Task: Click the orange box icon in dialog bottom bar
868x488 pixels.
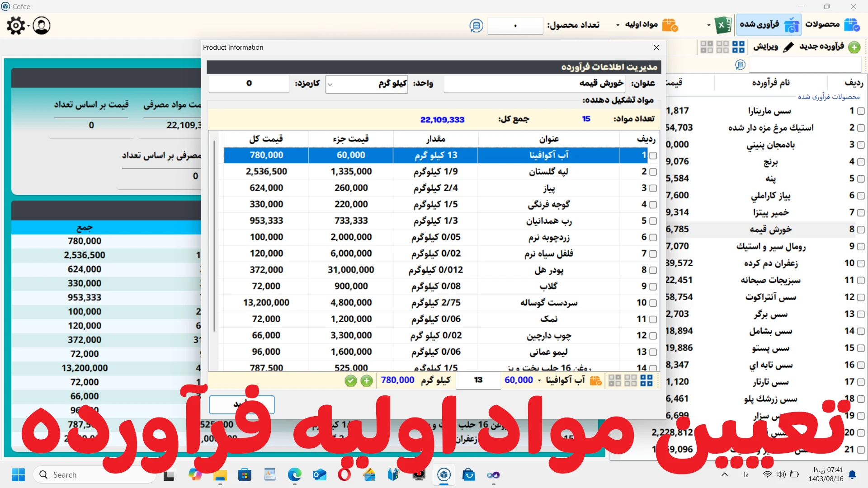Action: click(x=596, y=380)
